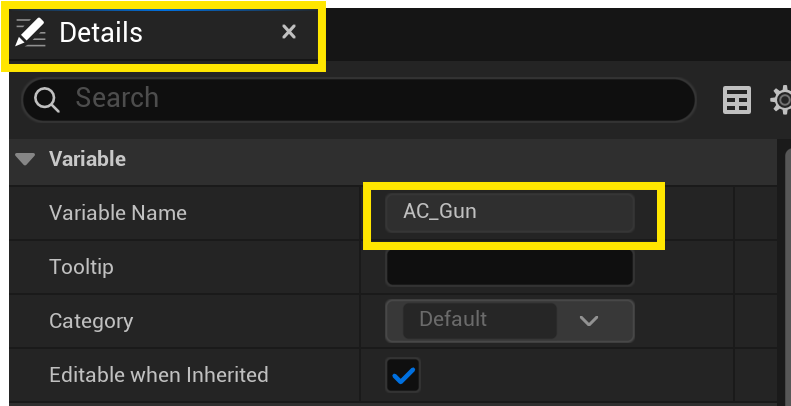This screenshot has height=406, width=791.
Task: Focus the Details search field
Action: 380,98
